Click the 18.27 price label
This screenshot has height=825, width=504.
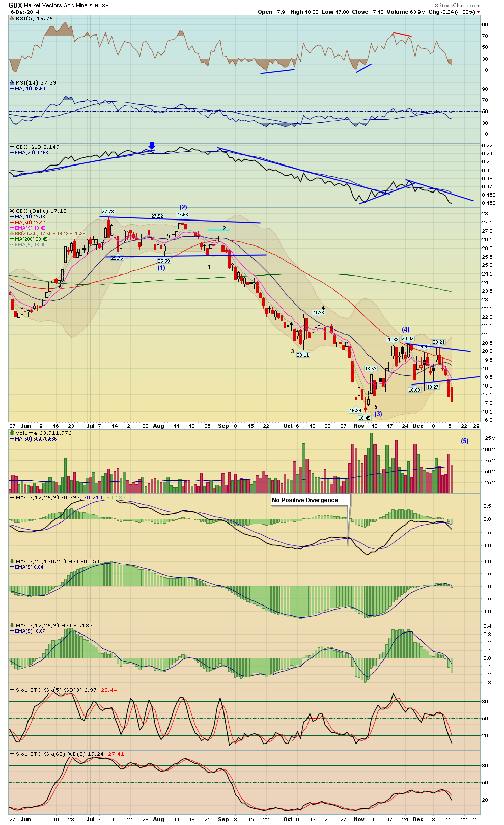pyautogui.click(x=432, y=387)
